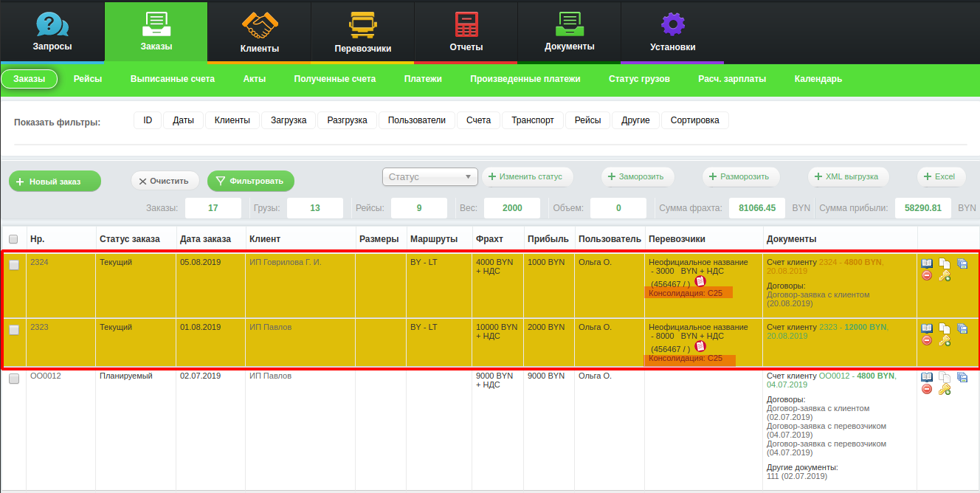This screenshot has width=980, height=493.
Task: Open the Произведенные платежи tab
Action: coord(525,79)
